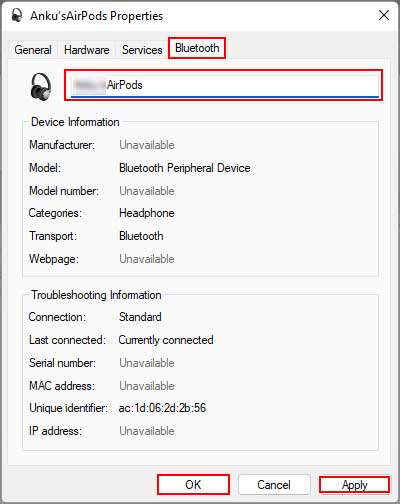
Task: Click the headphone icon in the title bar
Action: tap(16, 16)
